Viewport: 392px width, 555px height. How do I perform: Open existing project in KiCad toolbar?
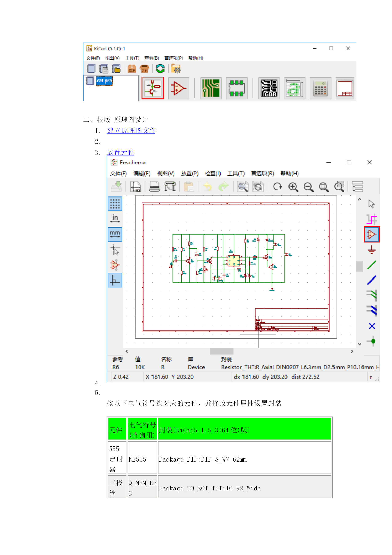[116, 69]
